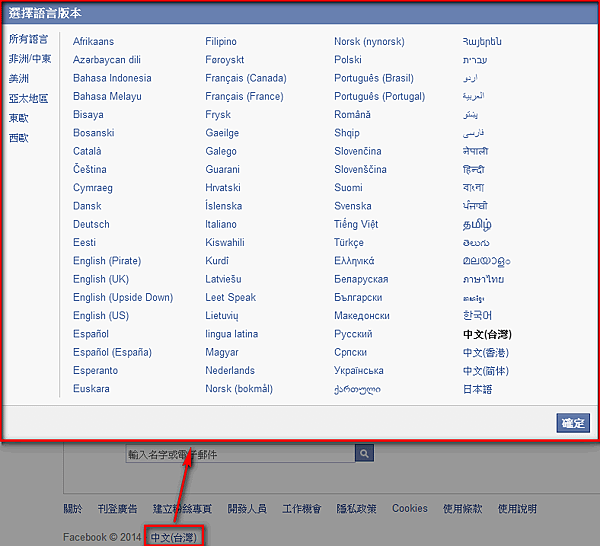Select 日本語
Screen dimensions: 600x546
point(477,389)
